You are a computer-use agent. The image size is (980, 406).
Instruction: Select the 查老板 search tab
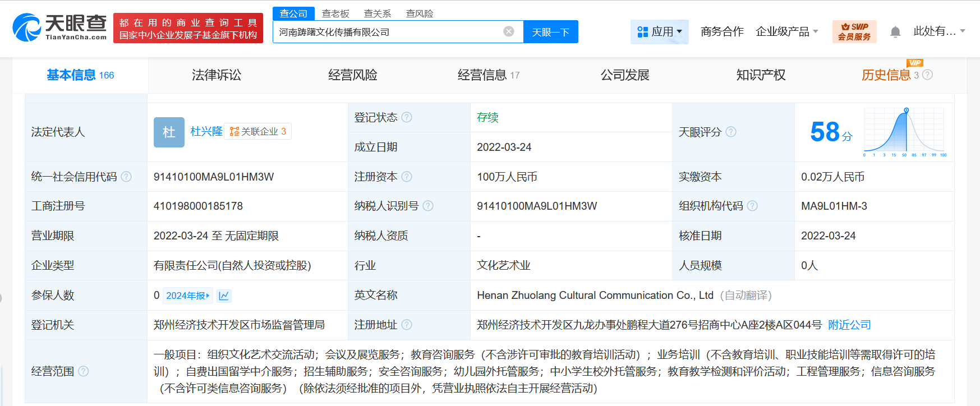tap(335, 13)
